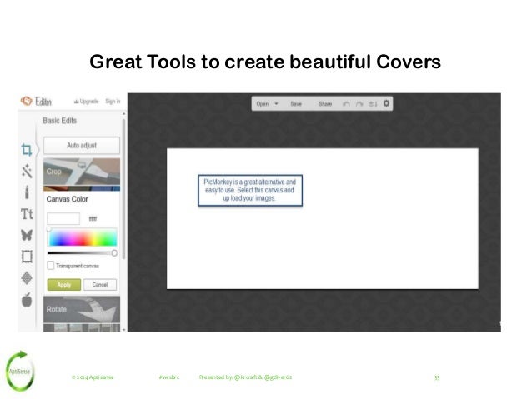Screen dimensions: 532x399
Task: Select the Tt text tool
Action: (x=27, y=214)
